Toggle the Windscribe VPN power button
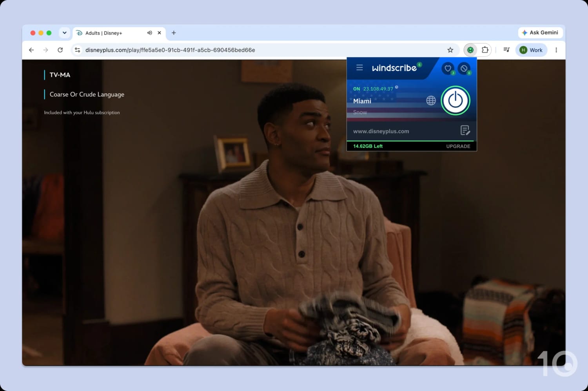 (x=455, y=101)
